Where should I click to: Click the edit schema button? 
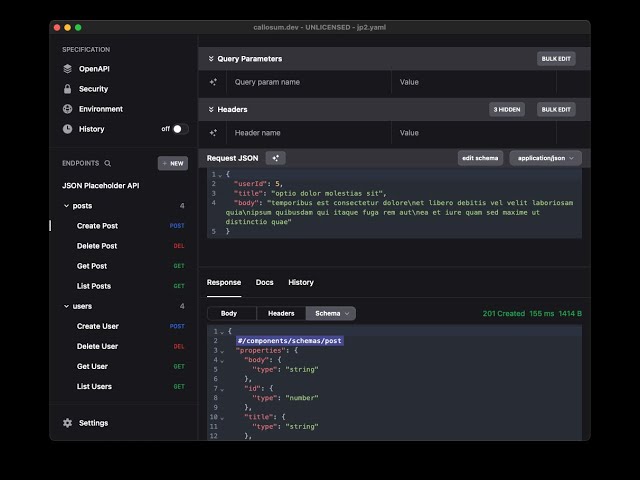tap(480, 158)
